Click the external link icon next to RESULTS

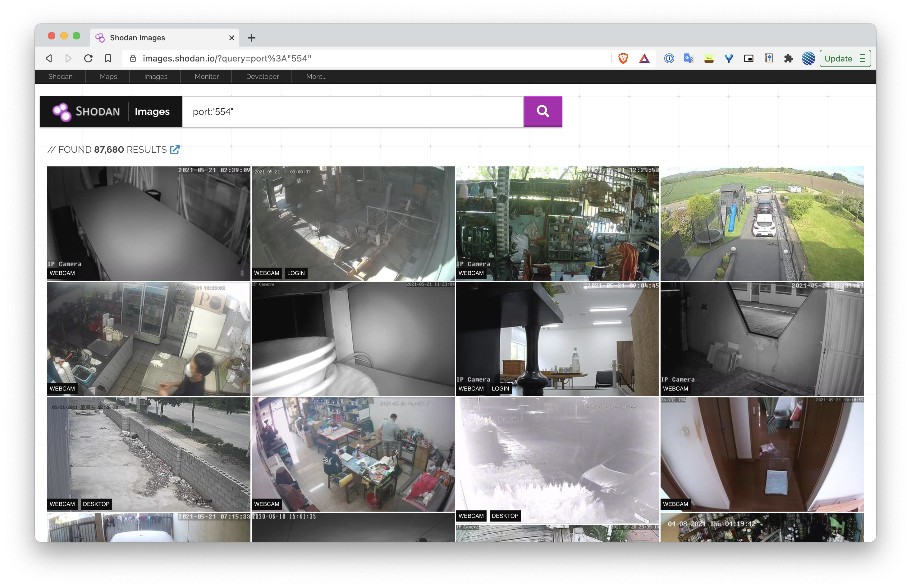click(x=175, y=149)
